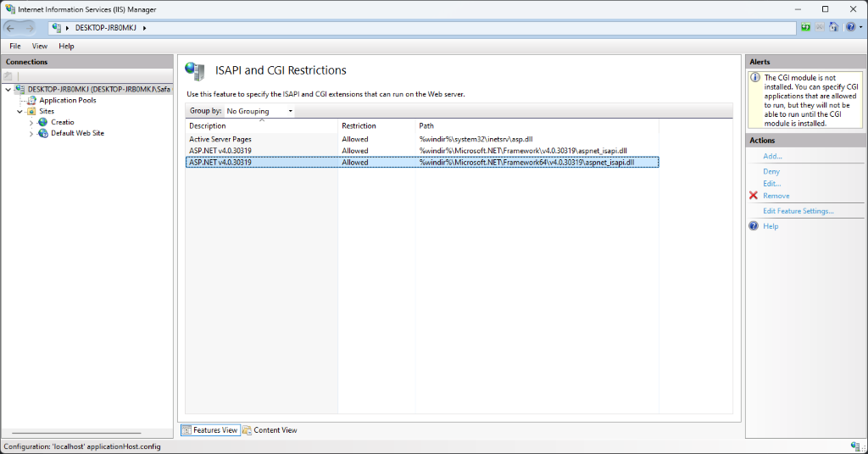Click the Help question mark icon top right
Viewport: 868px width, 454px height.
coord(850,27)
